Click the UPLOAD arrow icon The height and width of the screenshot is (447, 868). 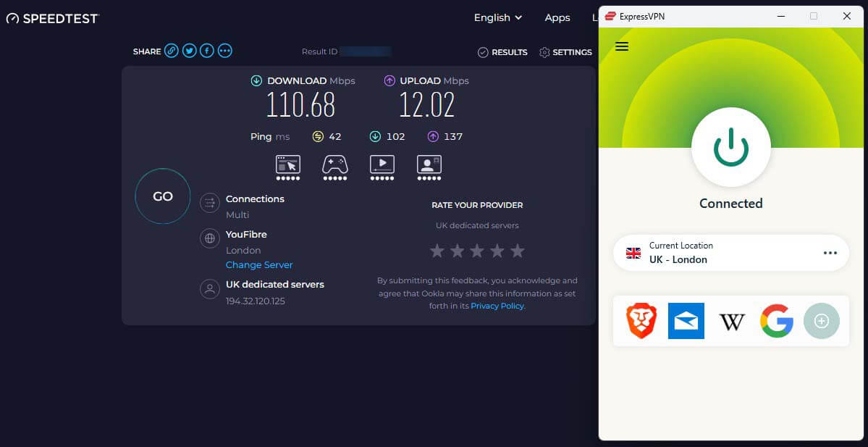click(389, 81)
